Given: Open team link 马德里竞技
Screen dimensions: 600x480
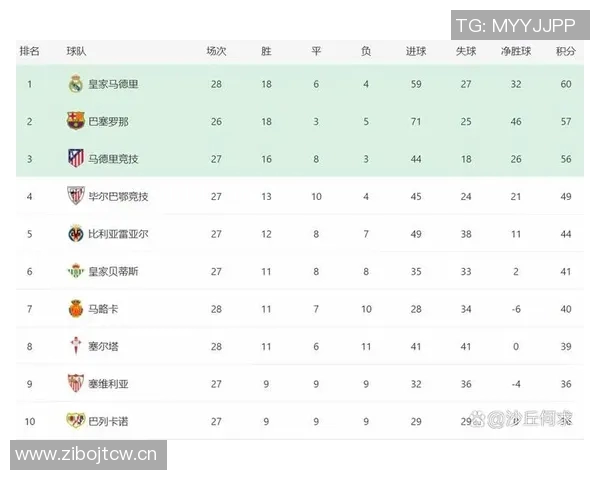Looking at the screenshot, I should [113, 158].
